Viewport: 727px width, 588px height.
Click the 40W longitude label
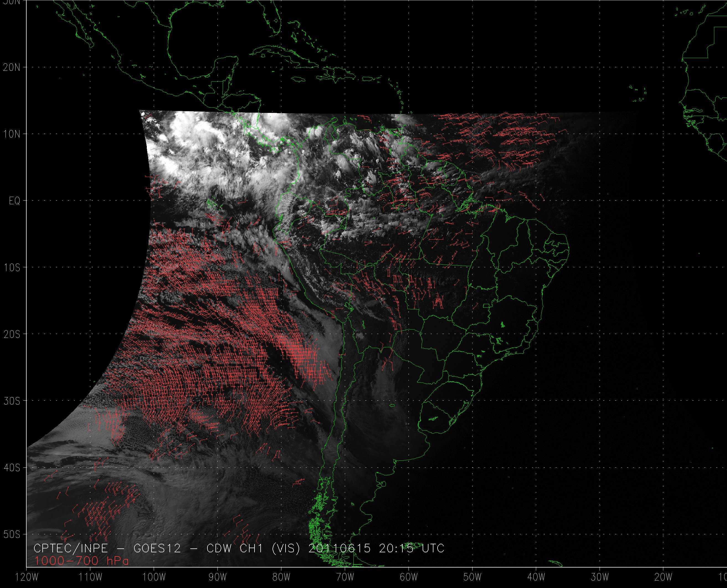(x=536, y=577)
